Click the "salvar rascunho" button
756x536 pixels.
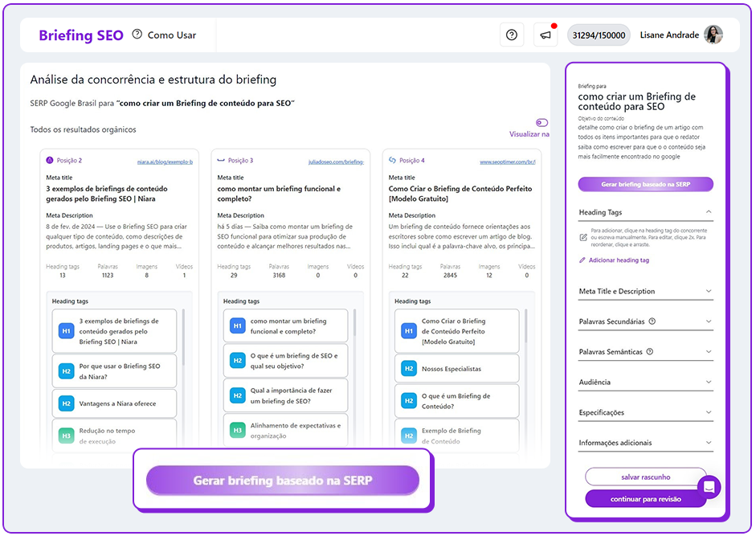click(x=644, y=476)
